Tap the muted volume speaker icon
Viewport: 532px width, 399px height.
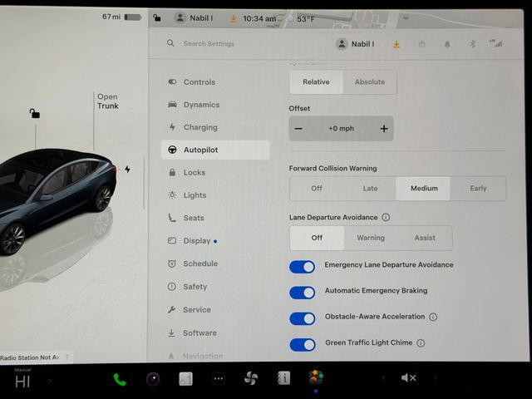408,378
